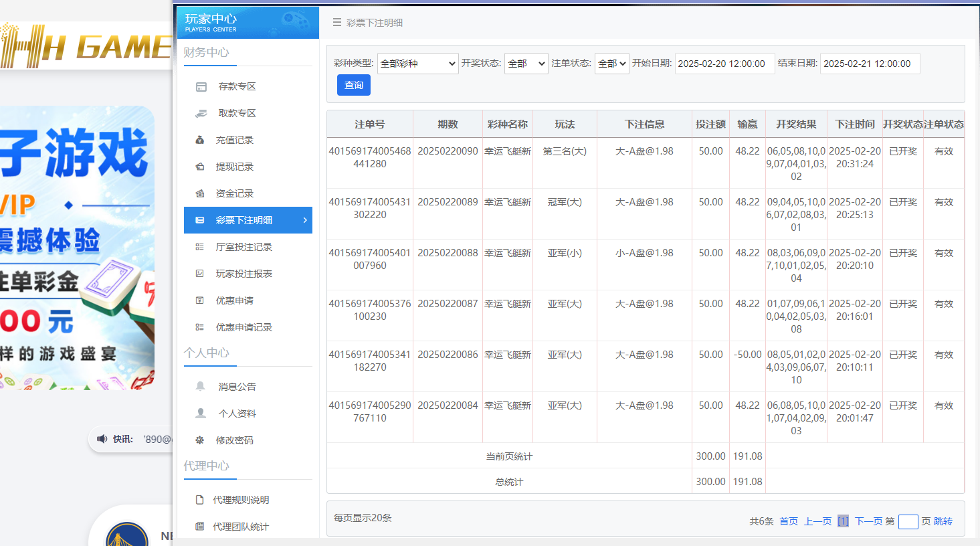Open the 注单状态 dropdown
The height and width of the screenshot is (546, 980).
point(611,64)
